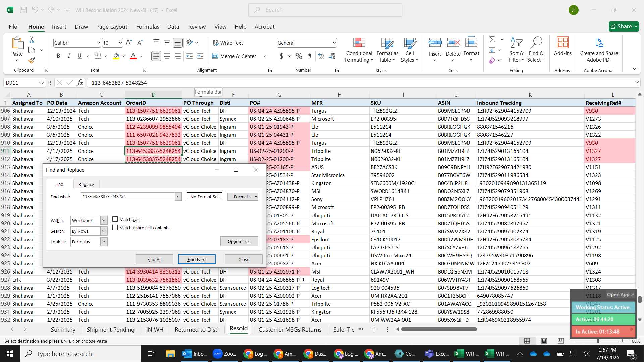
Task: Click the Undo arrow icon
Action: click(35, 10)
